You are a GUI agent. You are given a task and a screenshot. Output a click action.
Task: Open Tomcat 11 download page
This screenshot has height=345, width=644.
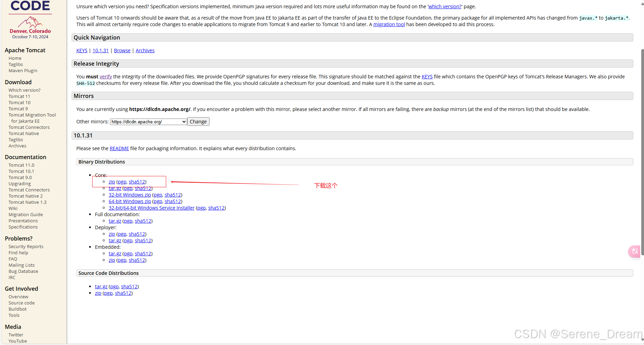(x=19, y=97)
